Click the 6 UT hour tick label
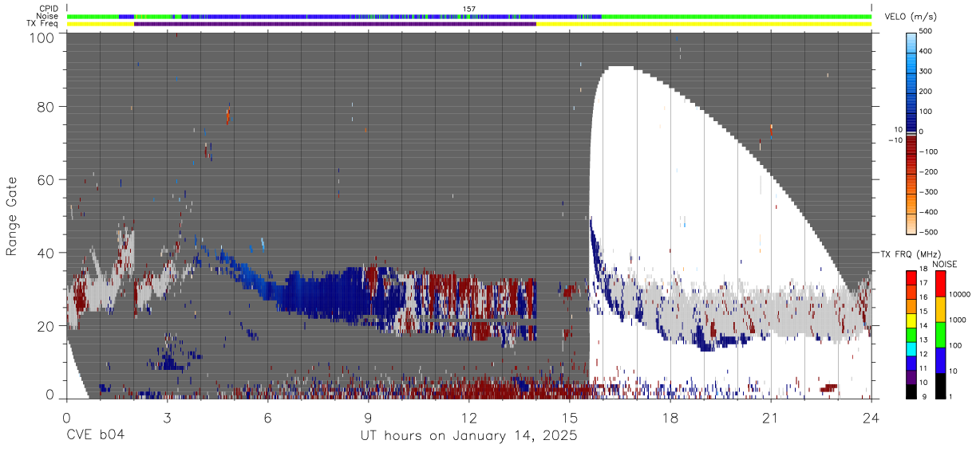Viewport: 980px width, 452px height. (267, 417)
